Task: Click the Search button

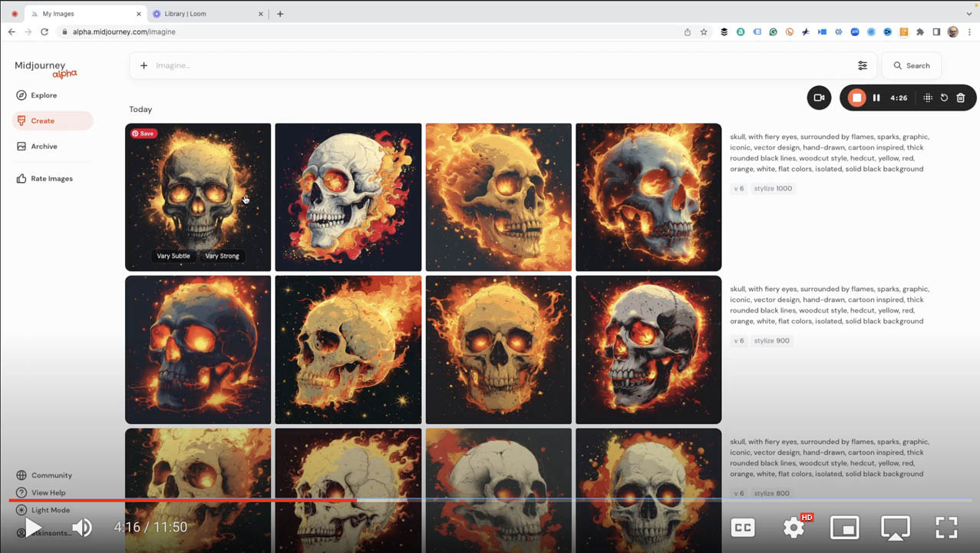Action: [911, 65]
